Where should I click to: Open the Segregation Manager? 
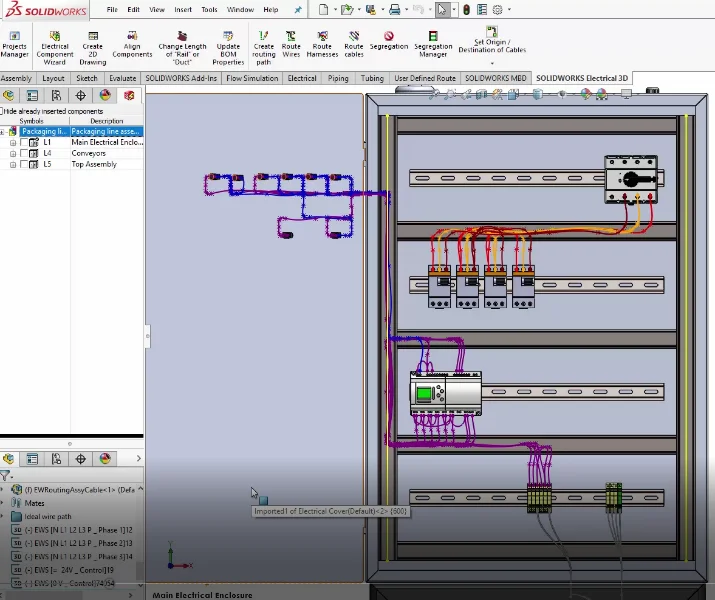click(x=433, y=40)
